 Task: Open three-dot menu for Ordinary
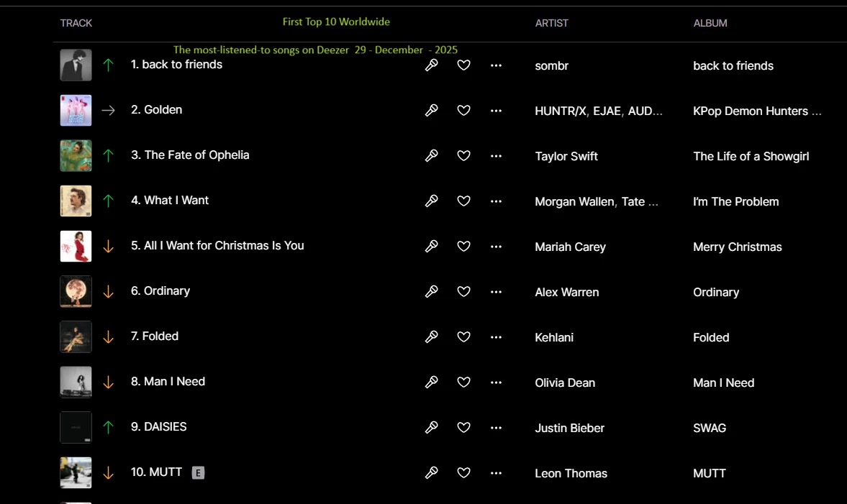(x=496, y=292)
